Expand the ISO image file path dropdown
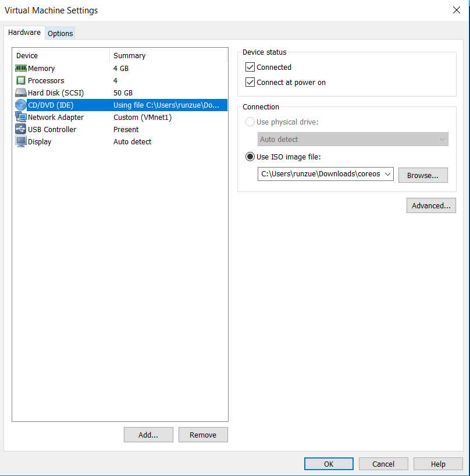Screen dimensions: 470x476 387,174
